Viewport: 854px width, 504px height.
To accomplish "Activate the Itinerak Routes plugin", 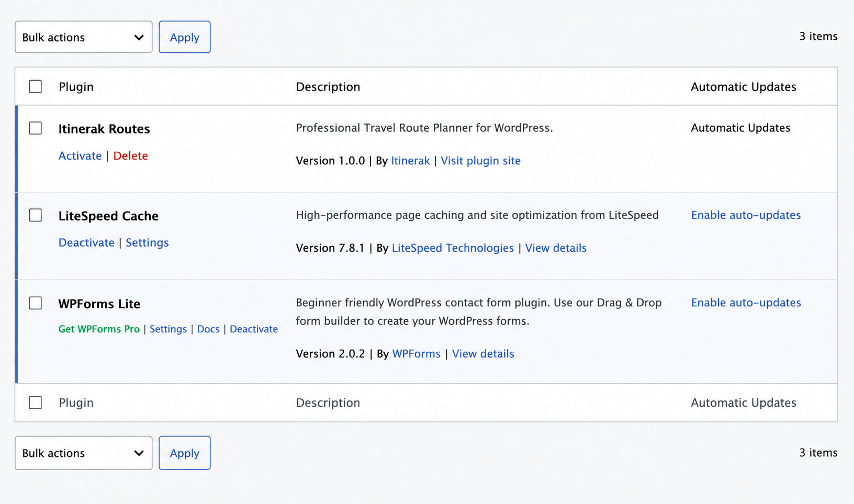I will pos(80,156).
